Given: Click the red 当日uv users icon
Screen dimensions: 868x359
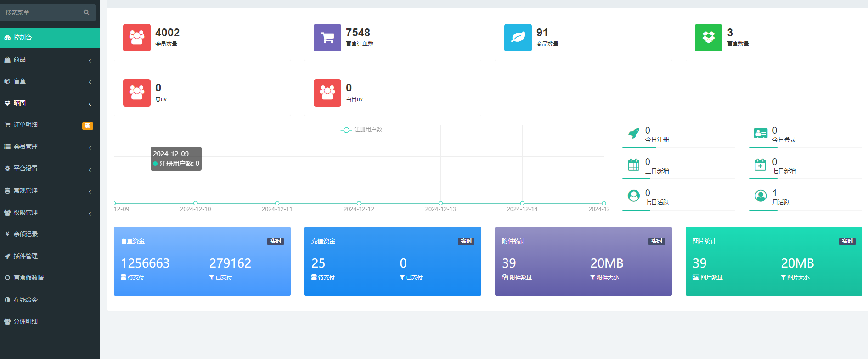Looking at the screenshot, I should [x=327, y=93].
